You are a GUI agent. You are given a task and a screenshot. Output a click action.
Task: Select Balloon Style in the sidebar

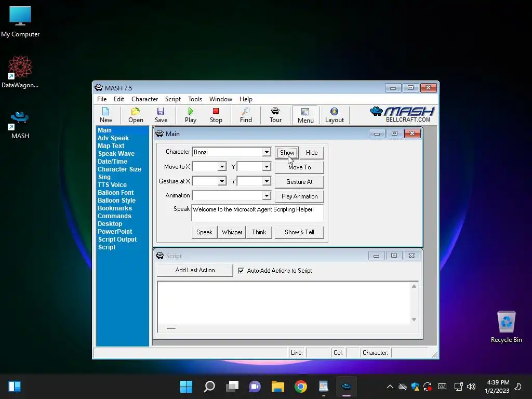116,201
